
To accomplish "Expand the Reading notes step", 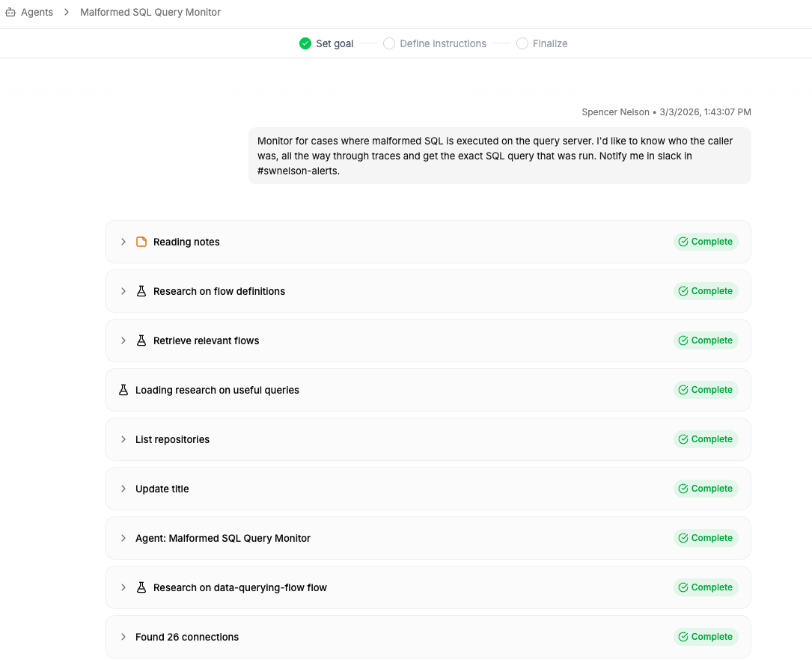I will coord(123,242).
